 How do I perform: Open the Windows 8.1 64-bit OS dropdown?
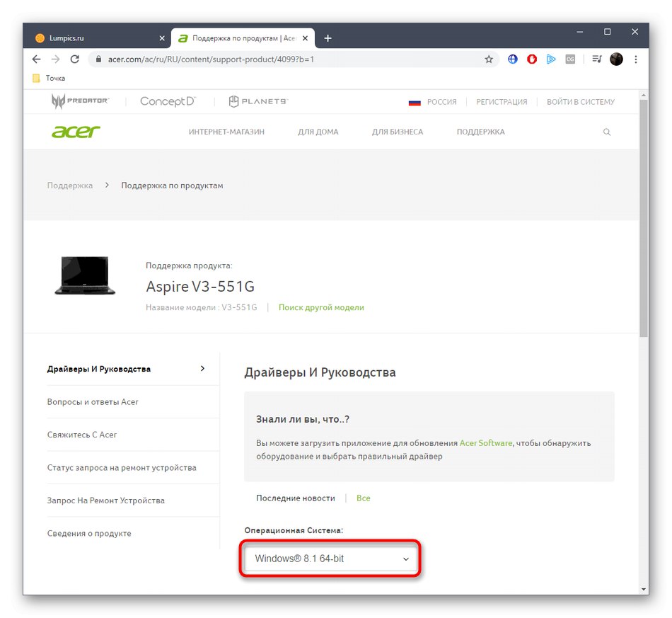click(330, 559)
